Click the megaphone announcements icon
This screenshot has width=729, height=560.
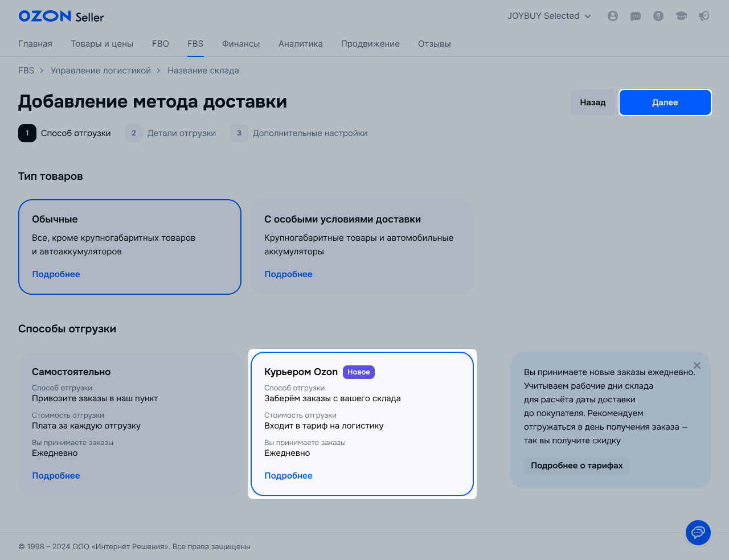pos(704,16)
